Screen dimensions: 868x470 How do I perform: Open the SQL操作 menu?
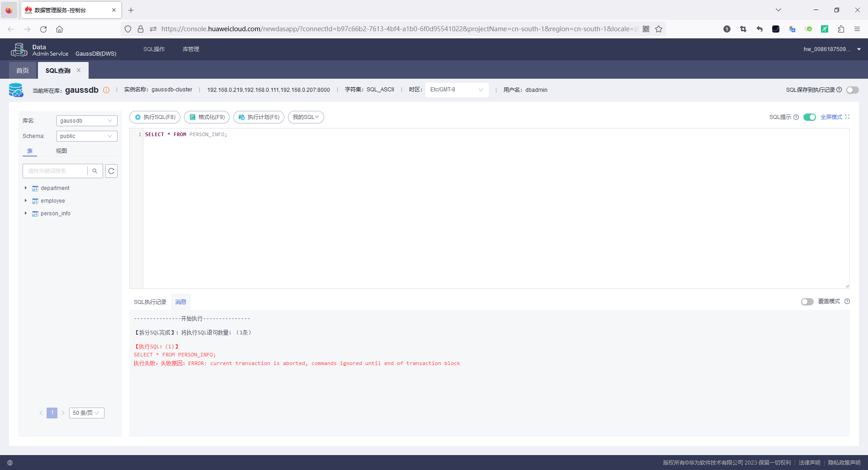pos(154,49)
